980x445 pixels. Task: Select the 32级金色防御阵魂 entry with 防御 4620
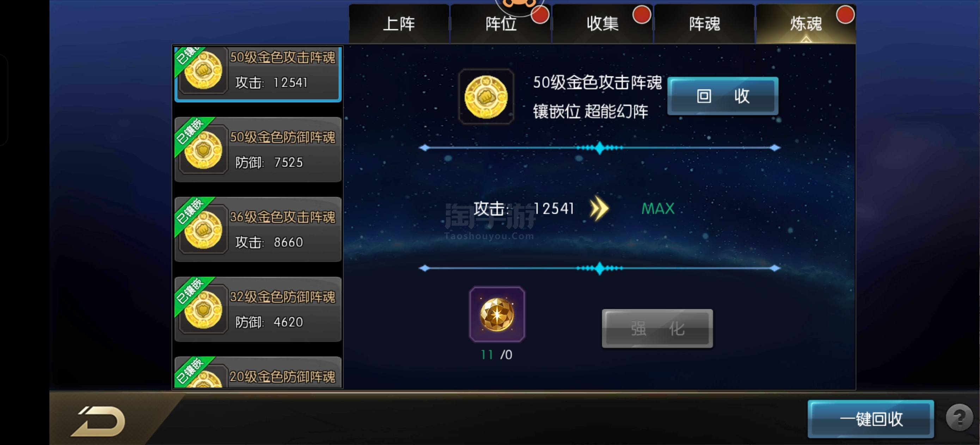(258, 309)
